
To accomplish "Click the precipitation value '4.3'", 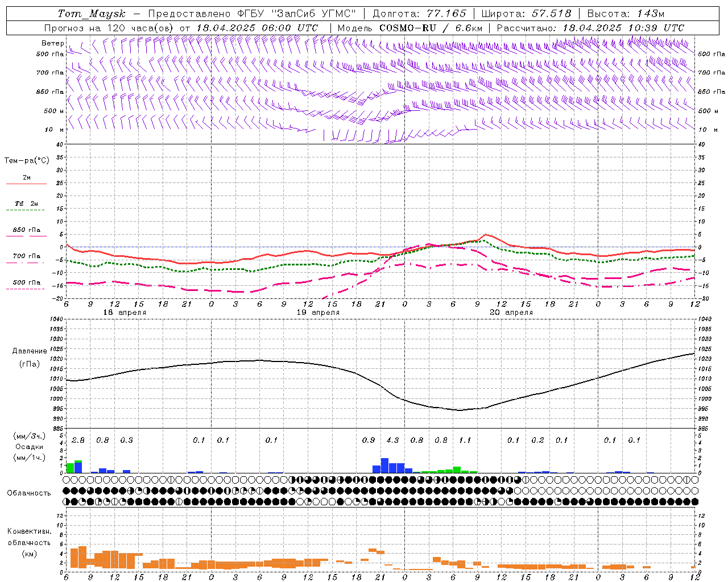I will 392,440.
